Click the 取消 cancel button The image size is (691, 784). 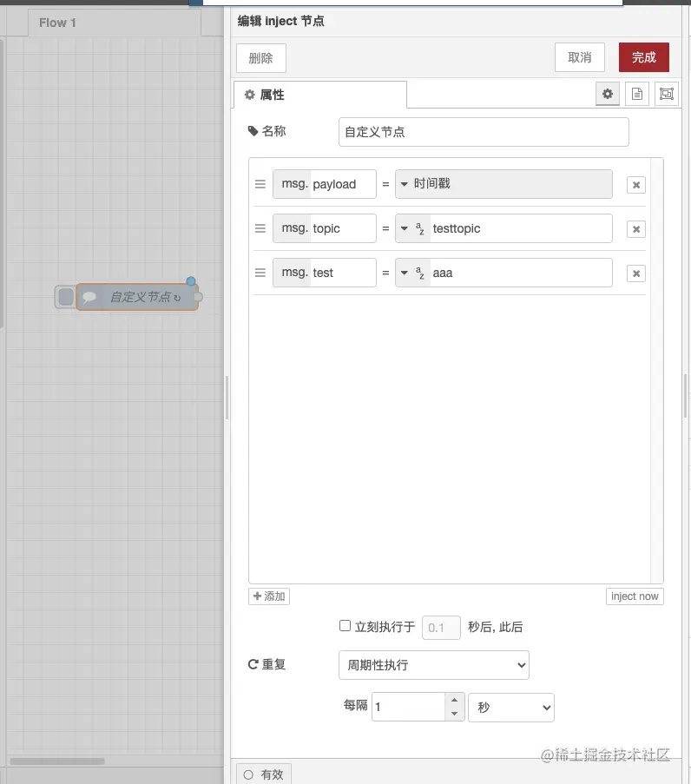[580, 57]
